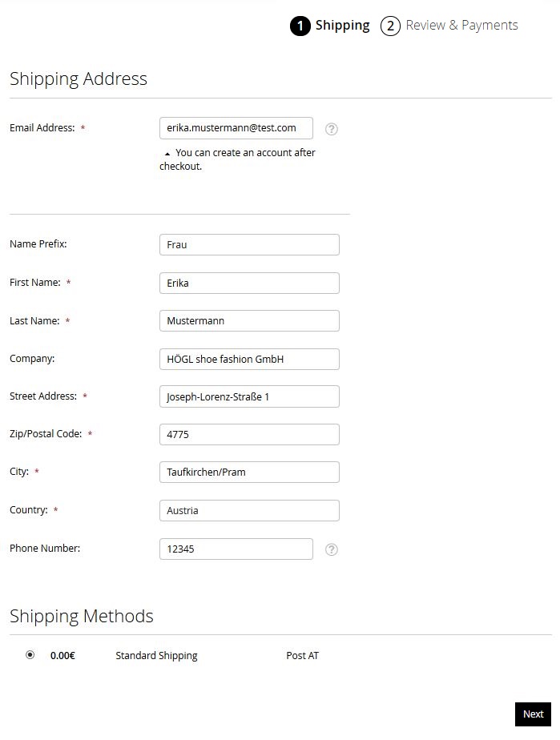Screen dimensions: 560x740
Task: Edit the Street Address field
Action: tap(249, 397)
